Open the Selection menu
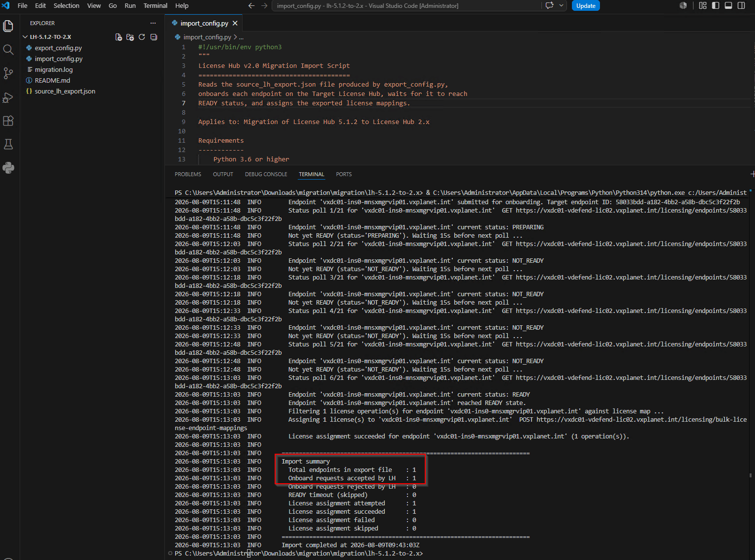This screenshot has width=755, height=560. click(66, 5)
